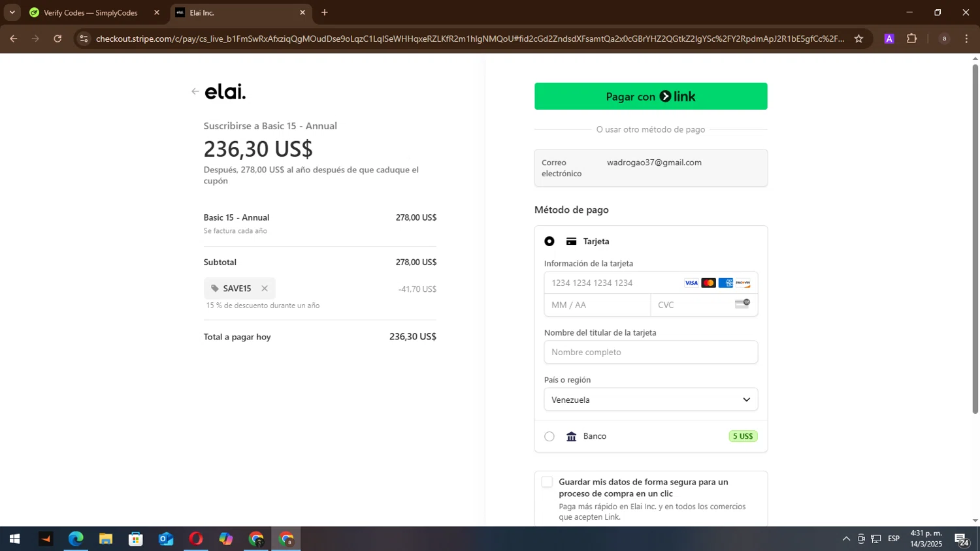The width and height of the screenshot is (980, 551).
Task: Show hidden system tray icons
Action: tap(846, 539)
